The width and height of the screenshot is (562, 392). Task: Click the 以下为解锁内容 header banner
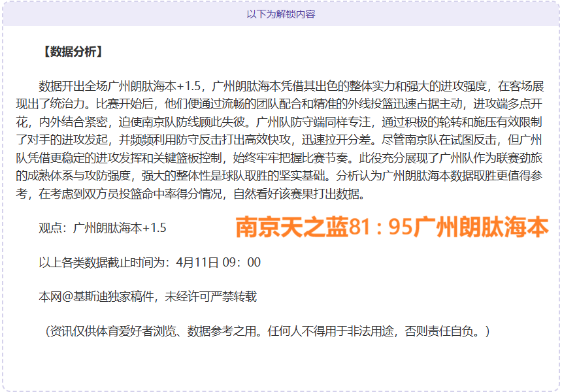tap(281, 14)
